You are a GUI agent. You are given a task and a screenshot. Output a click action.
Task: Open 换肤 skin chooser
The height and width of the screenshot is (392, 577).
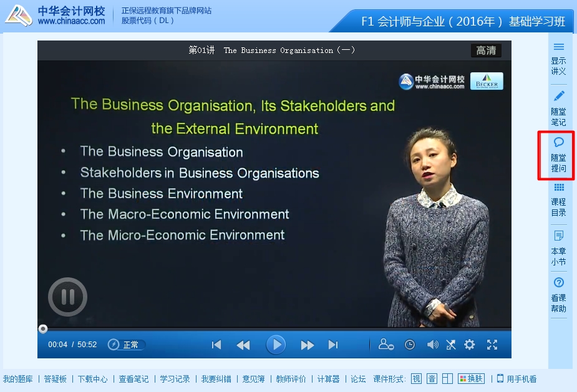(x=471, y=379)
